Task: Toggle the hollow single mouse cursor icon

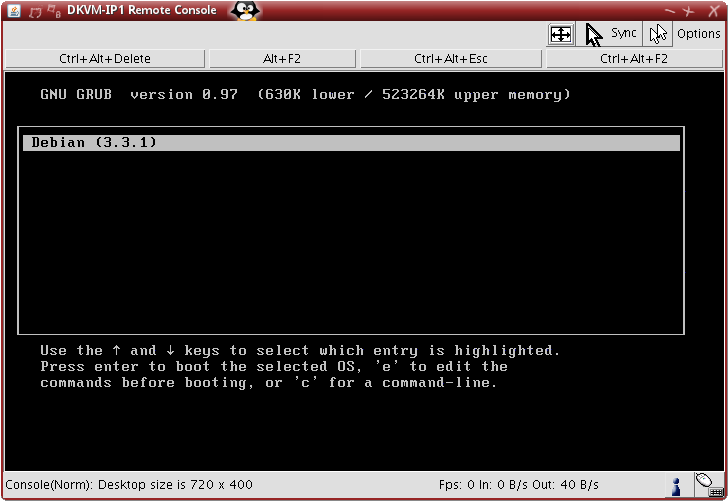Action: [658, 34]
